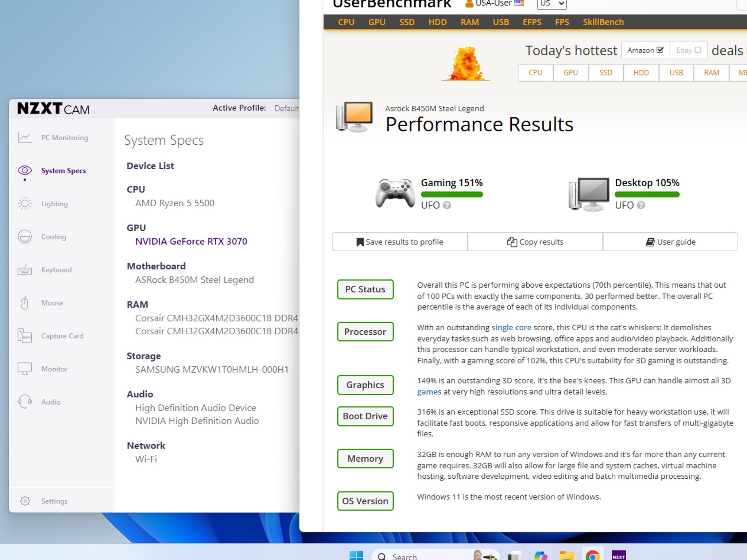
Task: Open the Capture Card section icon
Action: coord(25,335)
